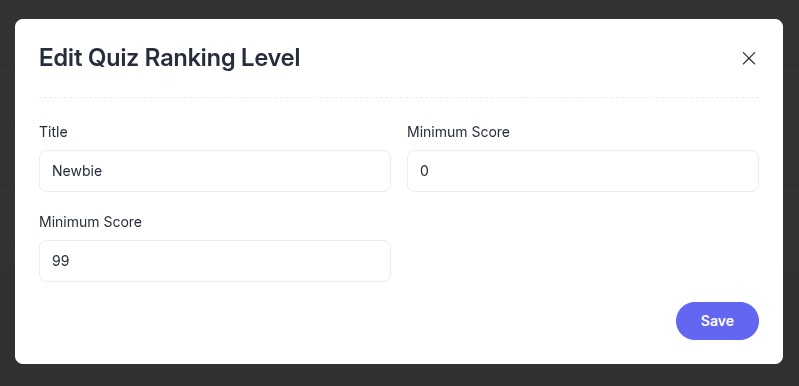Focus the Title input containing Newbie
The image size is (799, 386).
pos(215,171)
